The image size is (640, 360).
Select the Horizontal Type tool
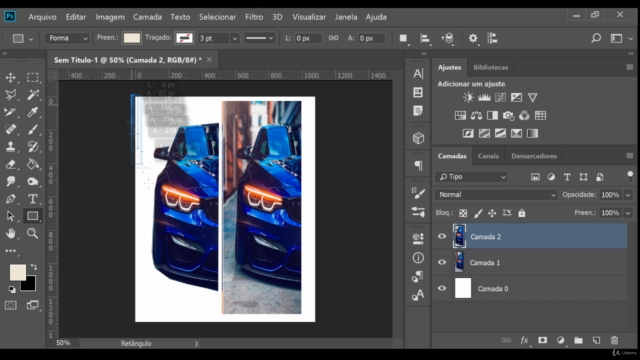33,199
